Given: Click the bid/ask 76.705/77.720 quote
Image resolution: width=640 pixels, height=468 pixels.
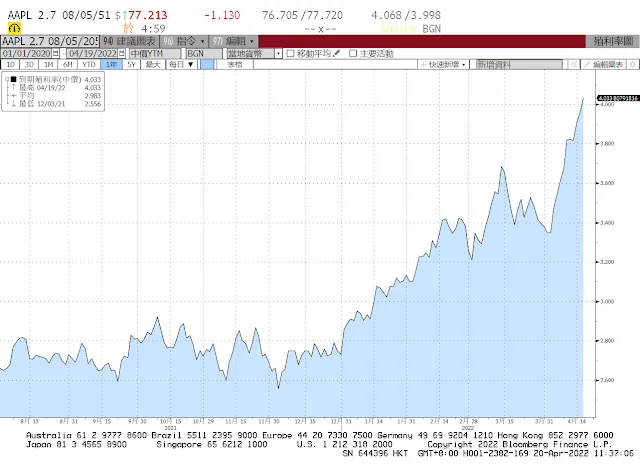Looking at the screenshot, I should point(302,15).
